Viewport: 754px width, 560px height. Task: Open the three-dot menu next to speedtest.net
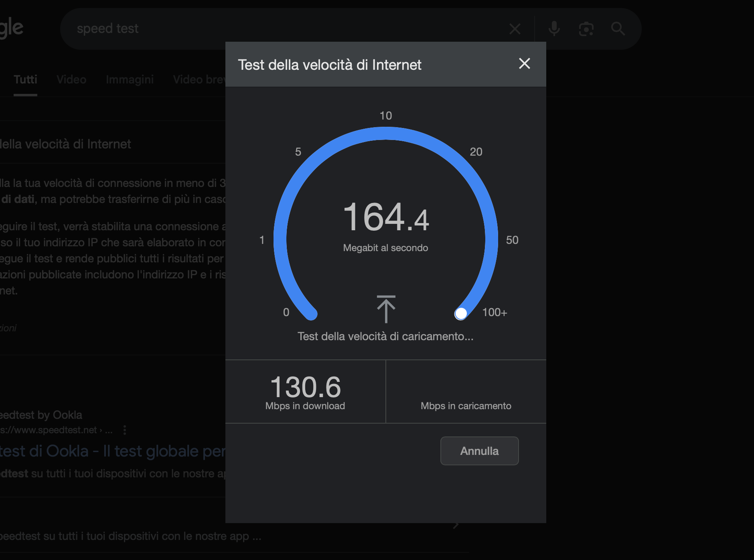124,430
